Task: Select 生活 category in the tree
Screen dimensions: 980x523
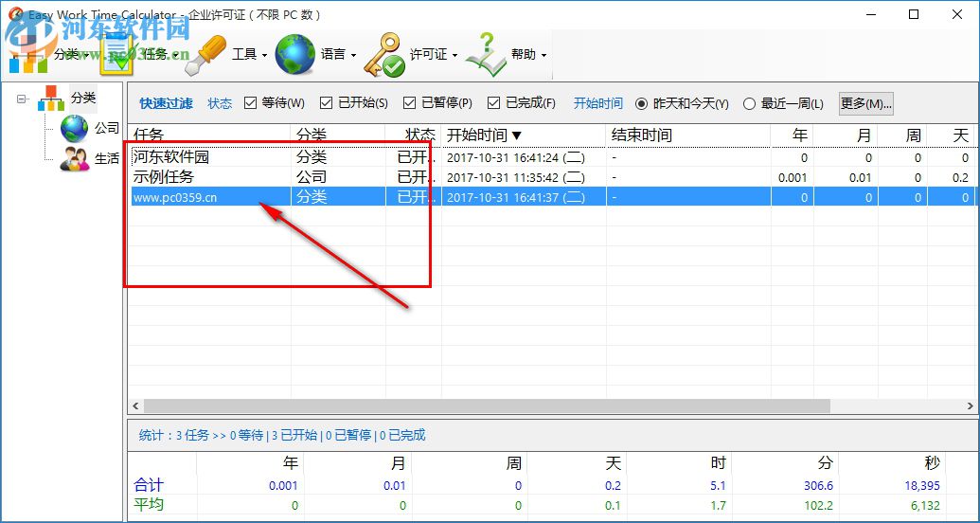Action: (107, 159)
